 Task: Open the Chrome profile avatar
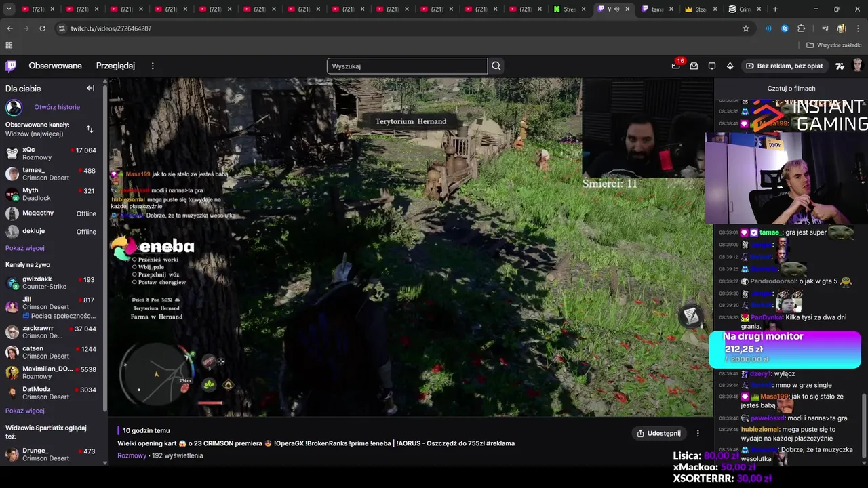(x=842, y=28)
